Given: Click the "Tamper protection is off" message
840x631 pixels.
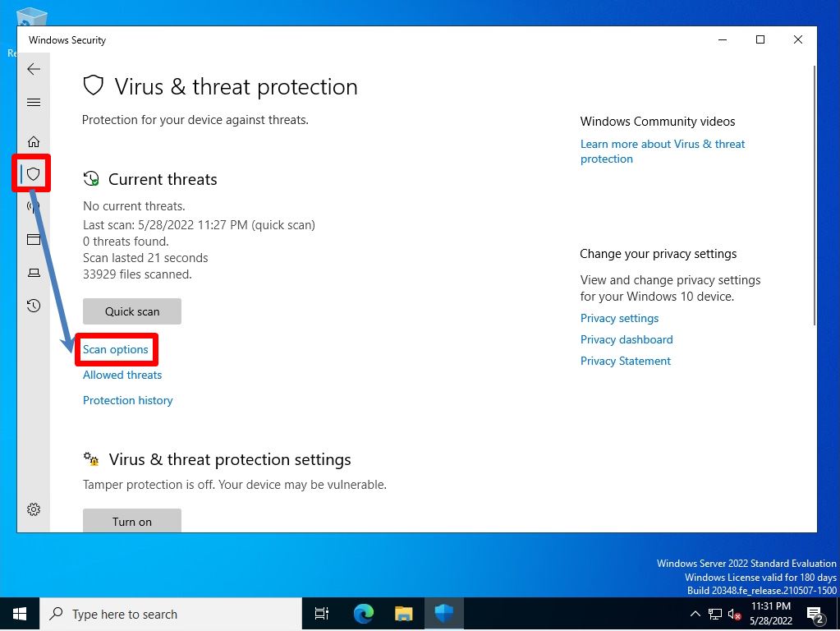Looking at the screenshot, I should (235, 485).
